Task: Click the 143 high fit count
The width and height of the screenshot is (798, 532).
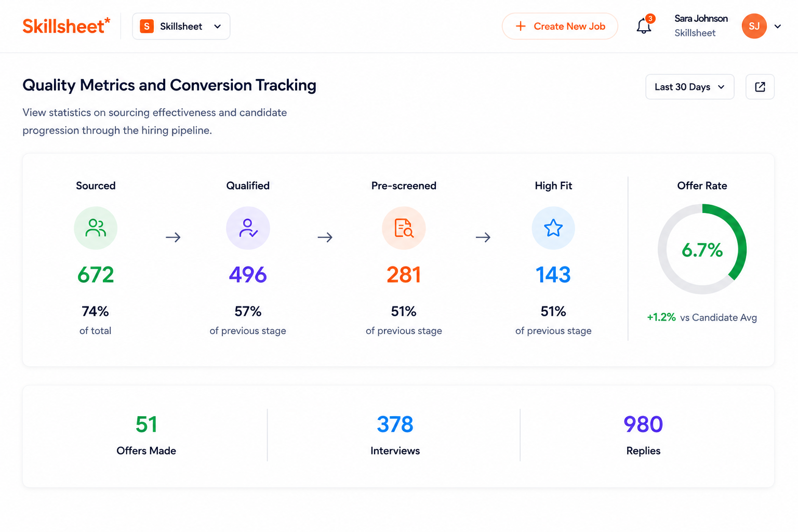Action: (x=553, y=275)
